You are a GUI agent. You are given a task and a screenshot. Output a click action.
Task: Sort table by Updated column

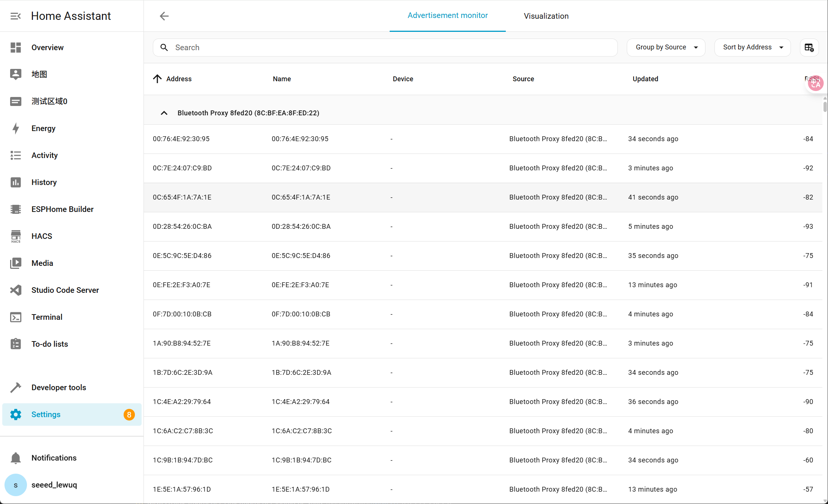645,79
